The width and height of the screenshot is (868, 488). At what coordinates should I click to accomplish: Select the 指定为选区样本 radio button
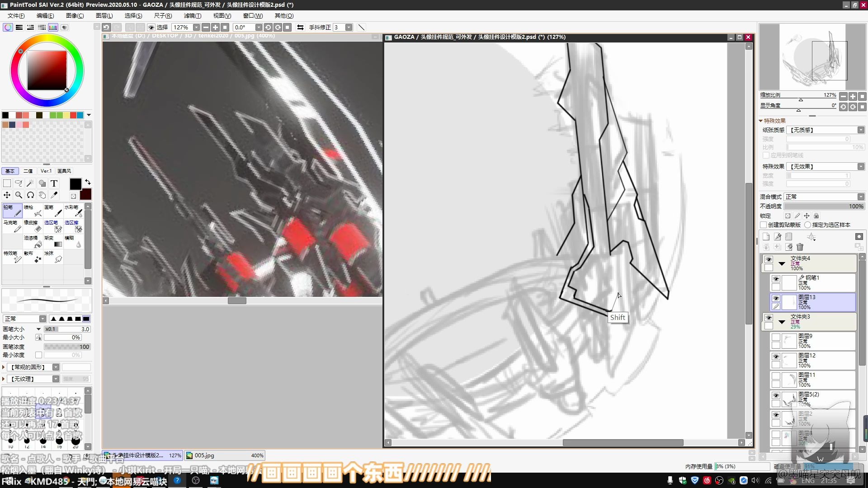(807, 225)
